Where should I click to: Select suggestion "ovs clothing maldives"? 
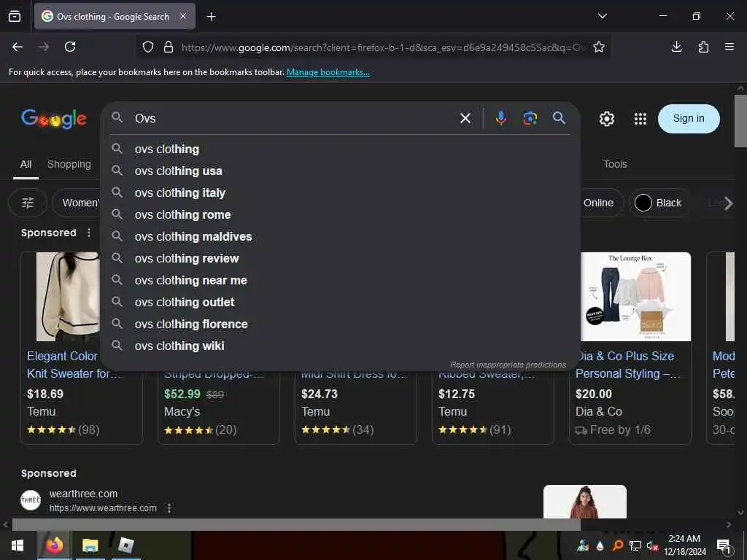pyautogui.click(x=340, y=237)
